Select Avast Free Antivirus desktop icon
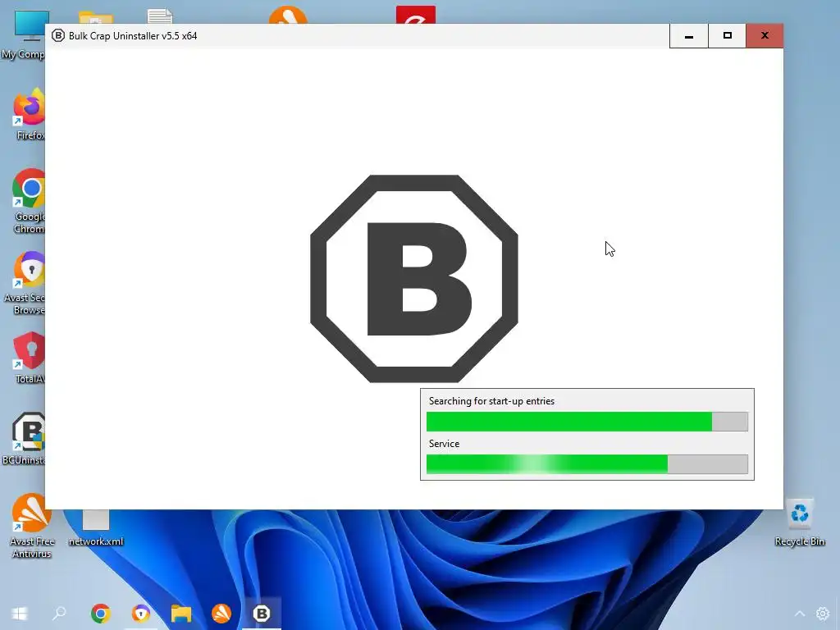 (32, 526)
